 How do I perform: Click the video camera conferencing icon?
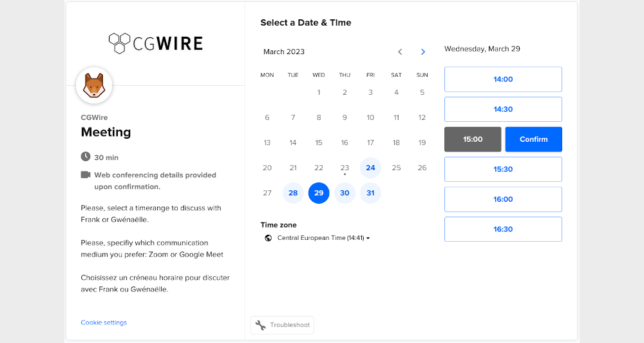pos(86,175)
